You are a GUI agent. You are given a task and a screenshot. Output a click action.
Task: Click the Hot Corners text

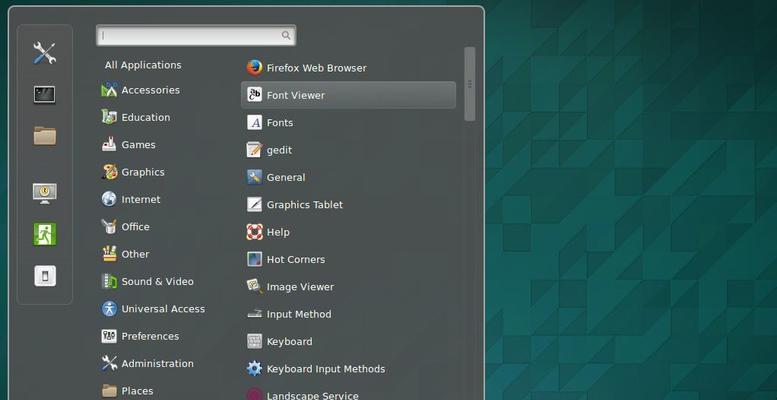tap(296, 259)
